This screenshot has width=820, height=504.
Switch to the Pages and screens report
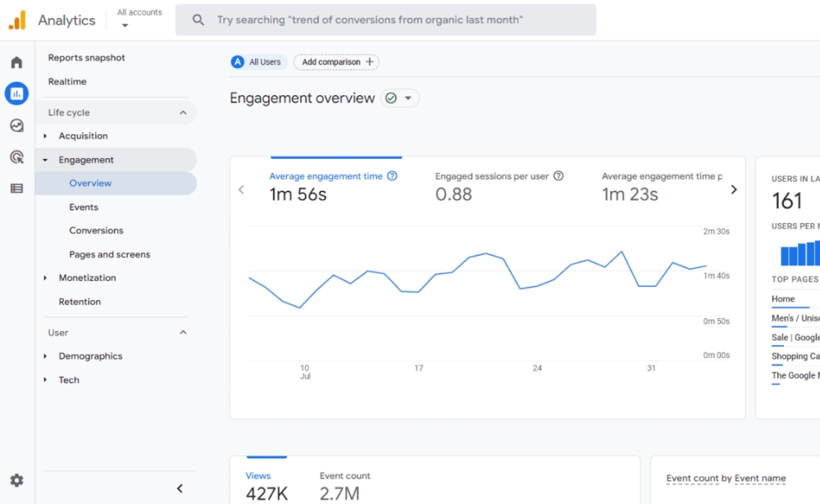pos(109,254)
